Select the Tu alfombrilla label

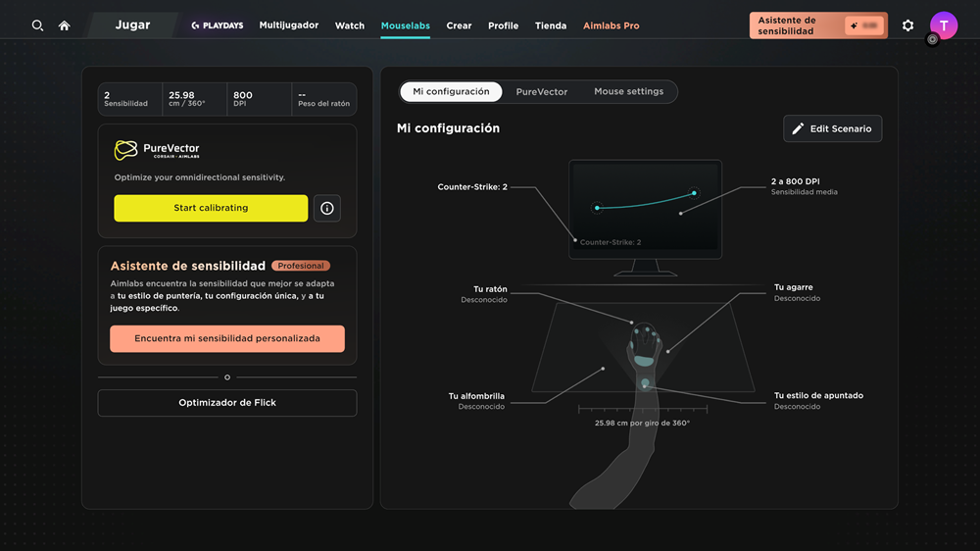pyautogui.click(x=476, y=401)
